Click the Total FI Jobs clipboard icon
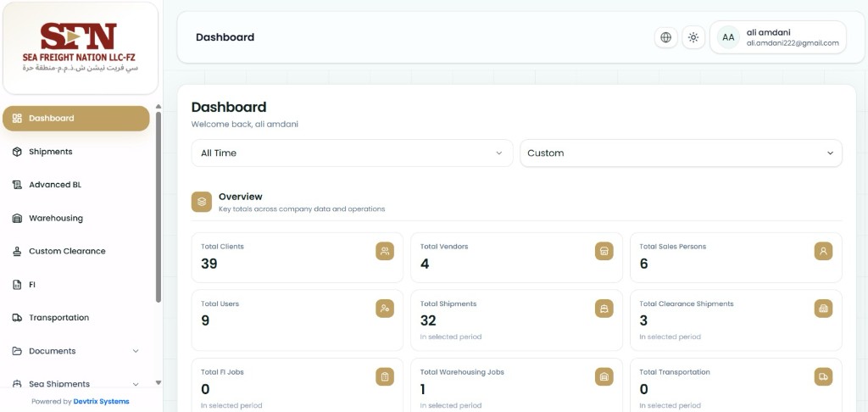The width and height of the screenshot is (868, 412). (x=385, y=376)
